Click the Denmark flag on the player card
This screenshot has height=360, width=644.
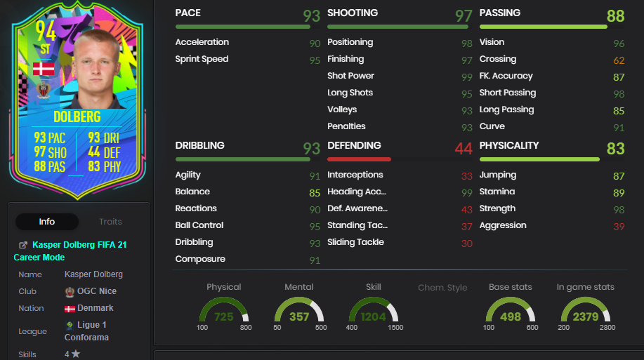tap(44, 69)
